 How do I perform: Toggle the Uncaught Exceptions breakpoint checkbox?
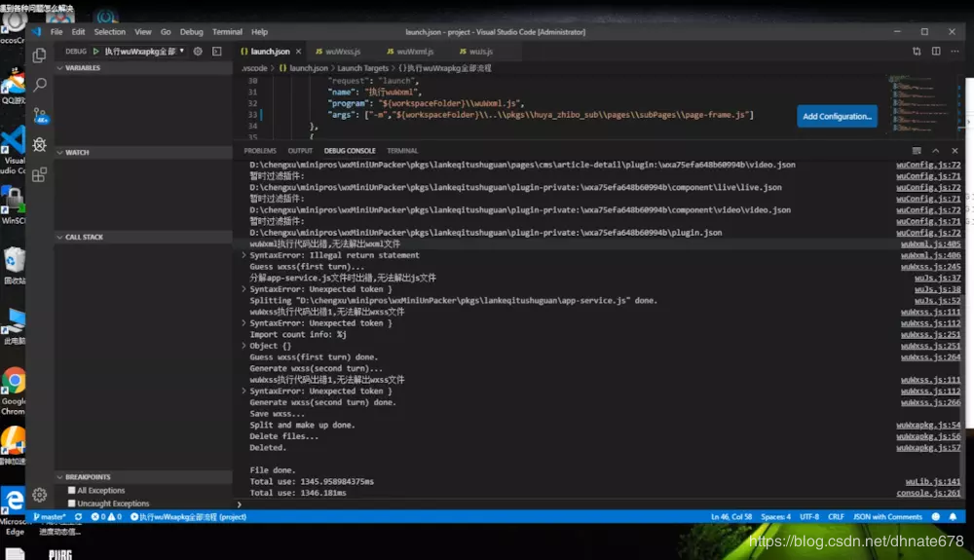[x=71, y=504]
